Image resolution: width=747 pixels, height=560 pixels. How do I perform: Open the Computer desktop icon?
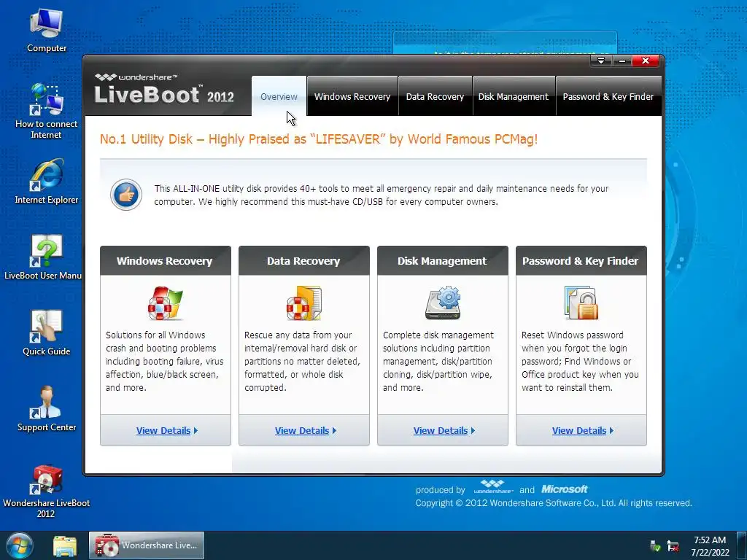tap(46, 30)
